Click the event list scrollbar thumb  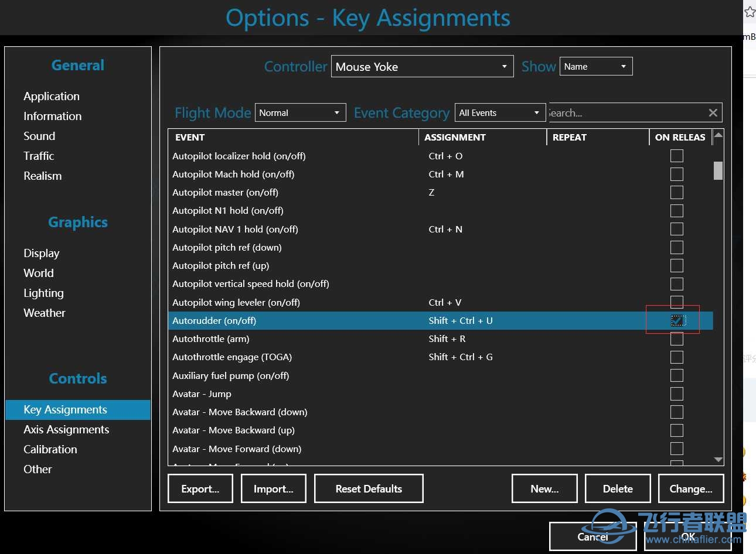718,170
